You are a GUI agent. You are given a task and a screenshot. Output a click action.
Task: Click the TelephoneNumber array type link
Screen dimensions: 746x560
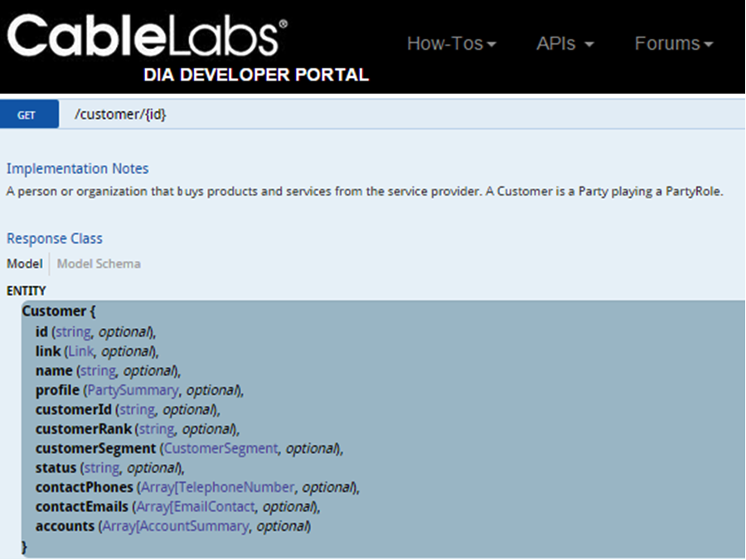coord(218,487)
